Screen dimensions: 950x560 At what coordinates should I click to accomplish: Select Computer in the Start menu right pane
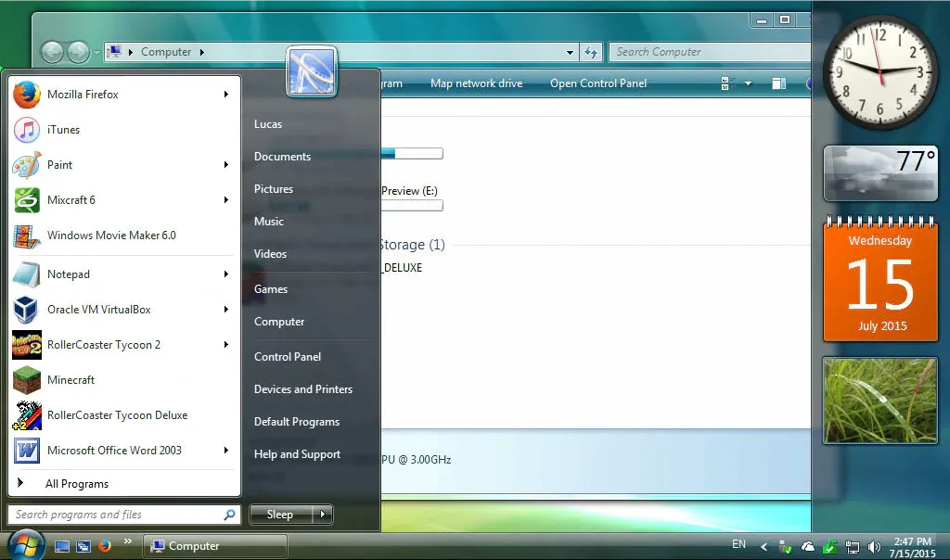click(279, 322)
